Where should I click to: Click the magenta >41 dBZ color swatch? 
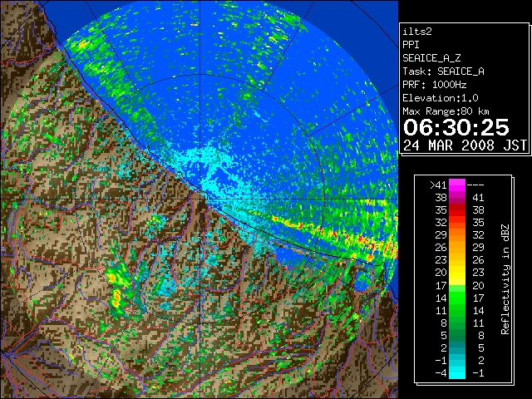tap(457, 185)
